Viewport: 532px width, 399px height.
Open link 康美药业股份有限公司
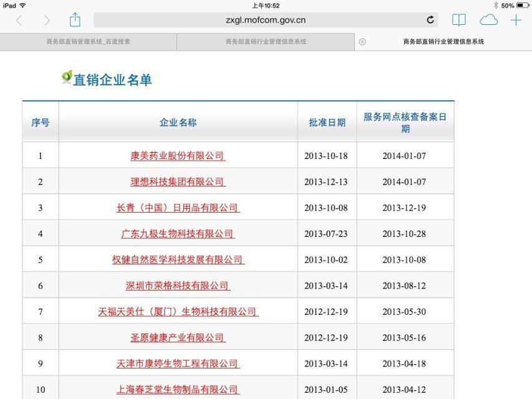pyautogui.click(x=178, y=156)
